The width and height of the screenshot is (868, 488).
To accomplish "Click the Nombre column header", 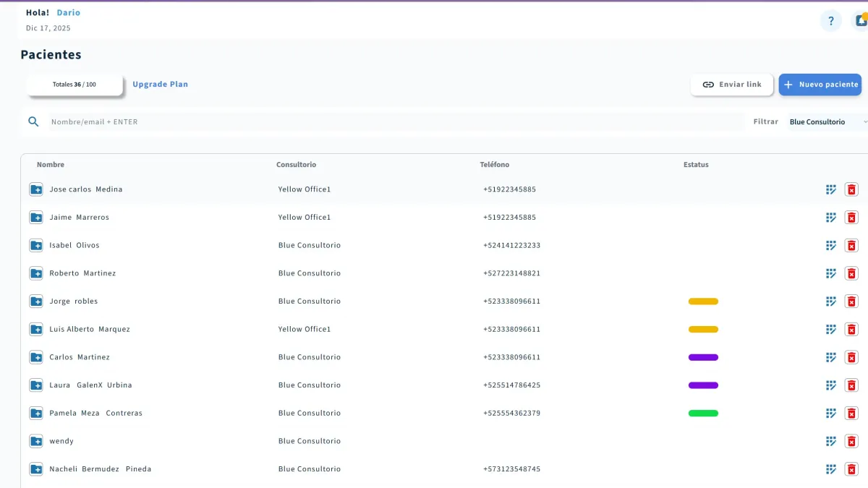I will [x=51, y=165].
